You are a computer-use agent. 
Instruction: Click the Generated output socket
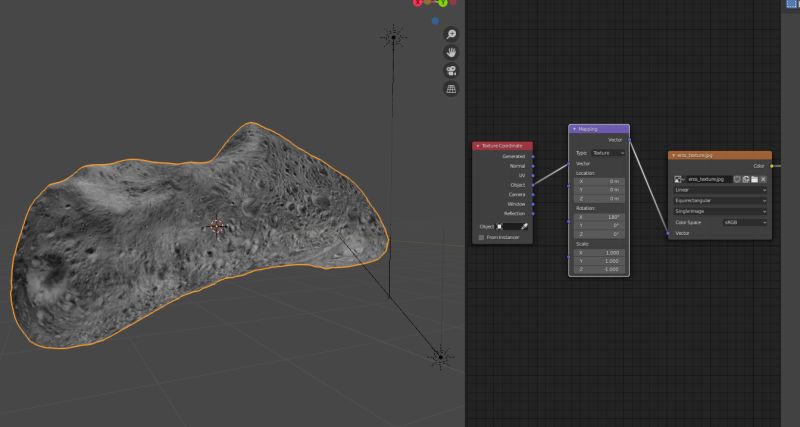tap(533, 157)
